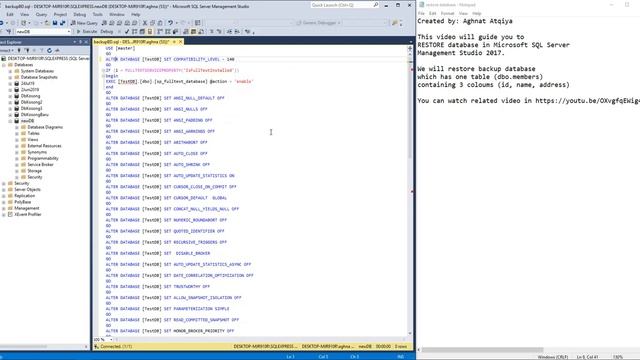Click Activity Monitor icon in Object Explorer
Image resolution: width=640 pixels, height=360 pixels.
click(57, 51)
